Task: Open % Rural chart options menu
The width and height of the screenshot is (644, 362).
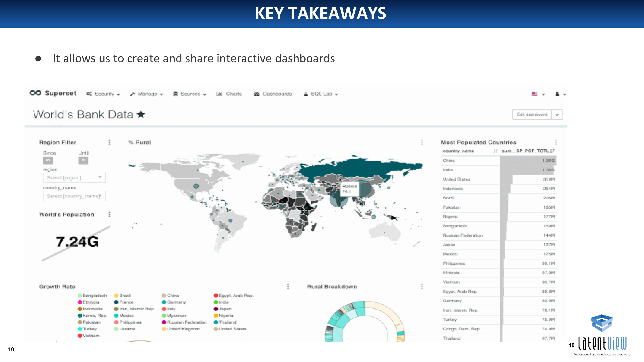Action: click(422, 142)
